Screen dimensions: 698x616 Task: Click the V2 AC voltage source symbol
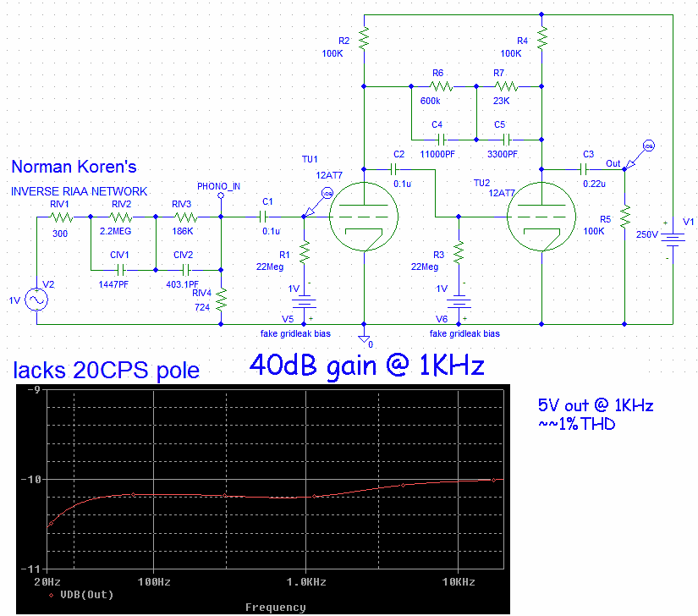tap(36, 300)
